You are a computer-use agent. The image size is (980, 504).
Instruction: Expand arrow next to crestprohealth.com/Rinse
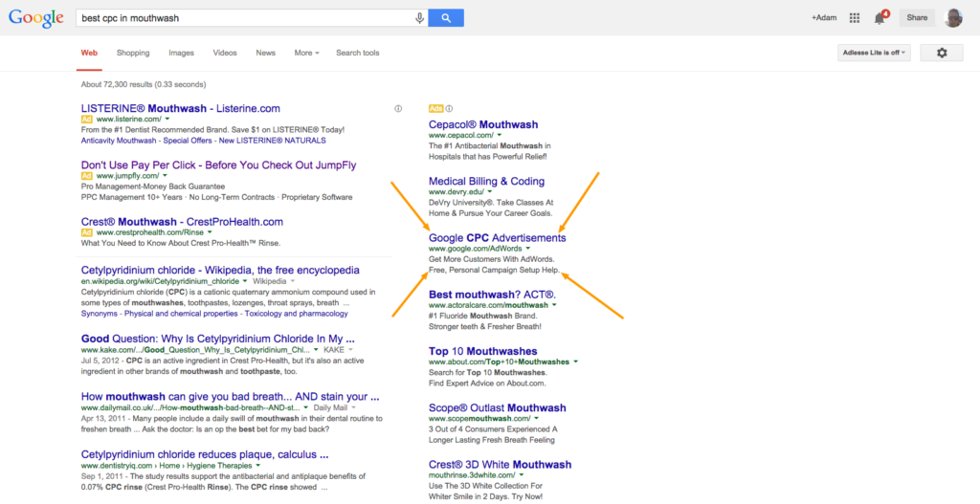point(210,232)
